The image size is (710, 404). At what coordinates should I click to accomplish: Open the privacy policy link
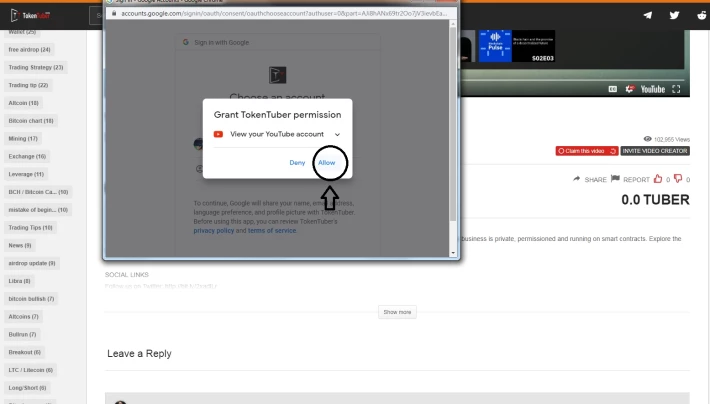pos(214,231)
